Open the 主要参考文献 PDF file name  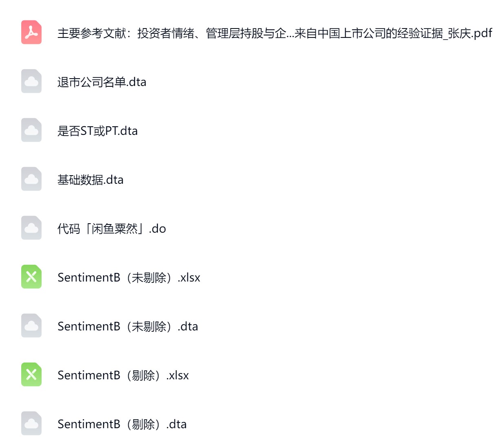pyautogui.click(x=274, y=33)
